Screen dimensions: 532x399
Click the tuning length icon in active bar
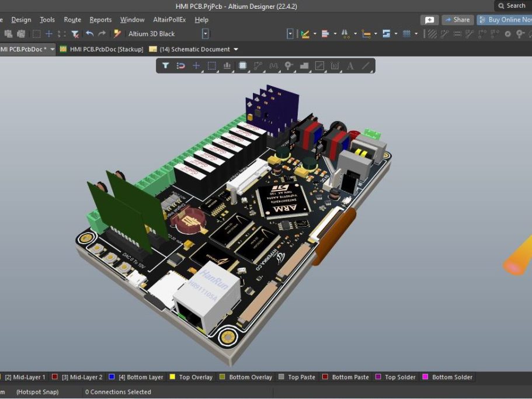[x=273, y=65]
